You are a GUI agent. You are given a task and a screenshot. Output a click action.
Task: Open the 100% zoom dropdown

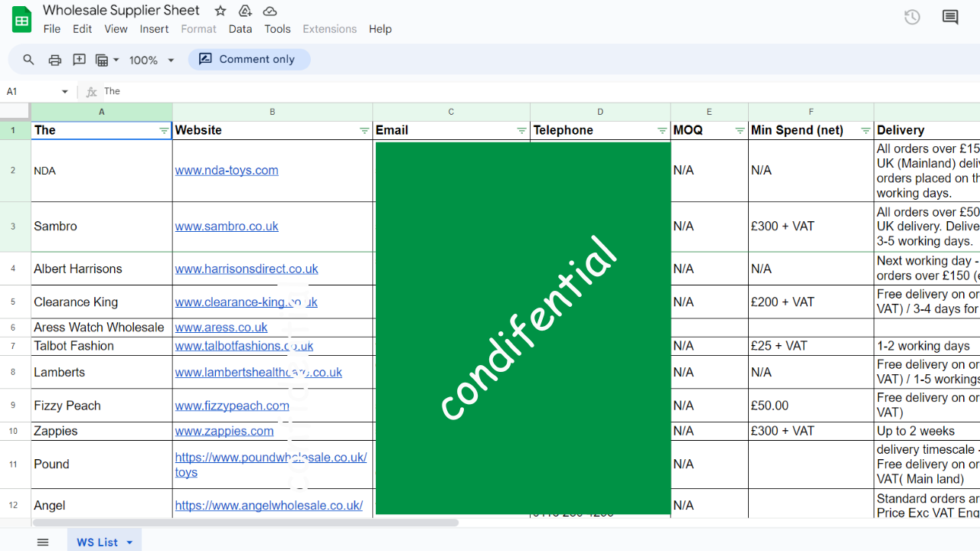152,60
